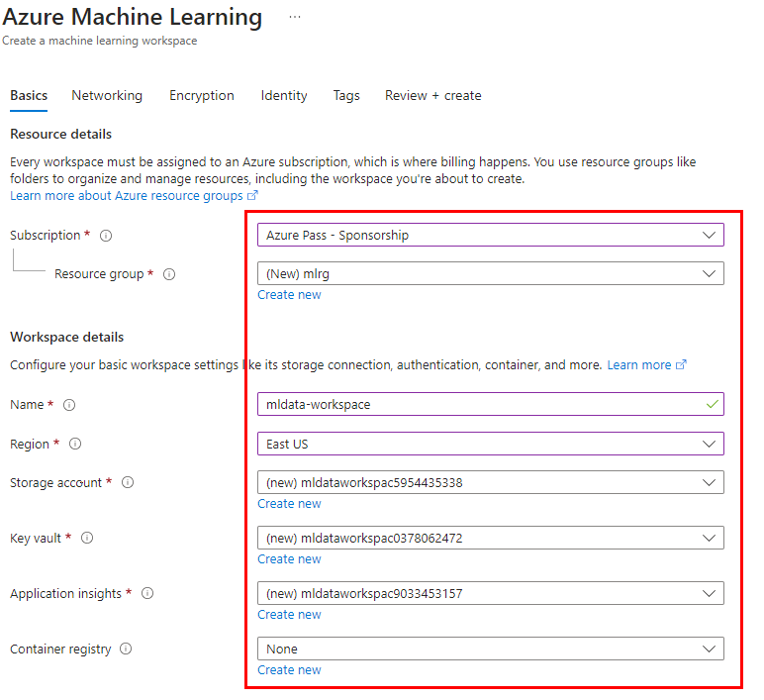Expand the Subscription dropdown
Screen dimensions: 764x700
click(490, 236)
